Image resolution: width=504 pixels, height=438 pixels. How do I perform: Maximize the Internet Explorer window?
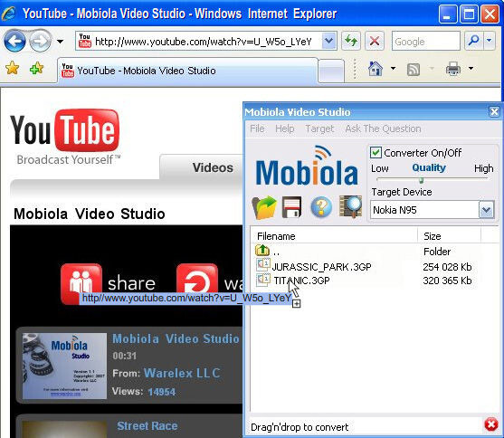(x=469, y=14)
